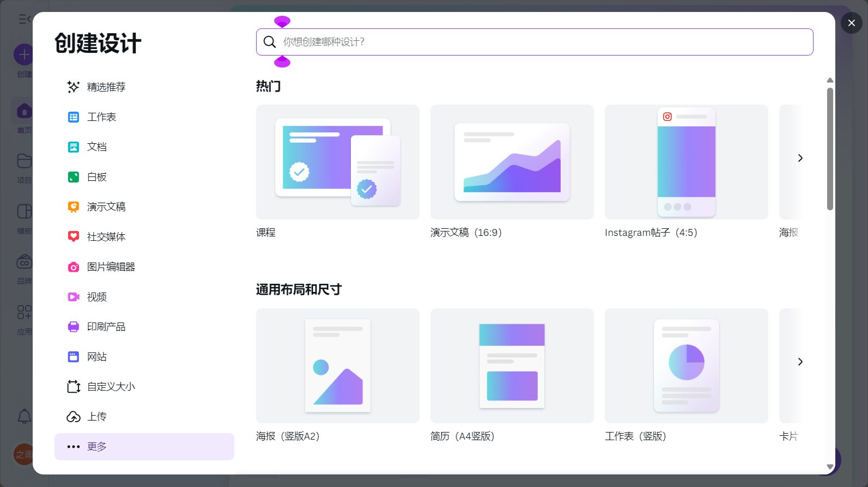Choose the 印刷产品 category label

pos(106,327)
